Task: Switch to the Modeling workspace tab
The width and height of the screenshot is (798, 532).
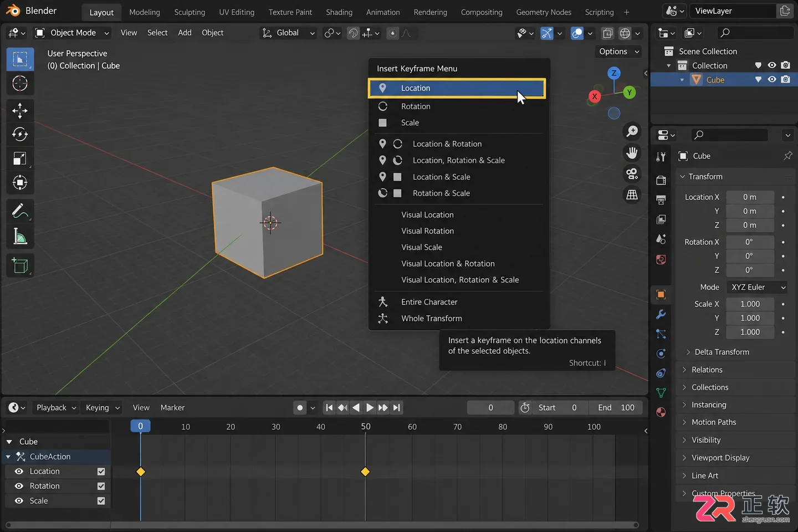Action: click(x=145, y=12)
